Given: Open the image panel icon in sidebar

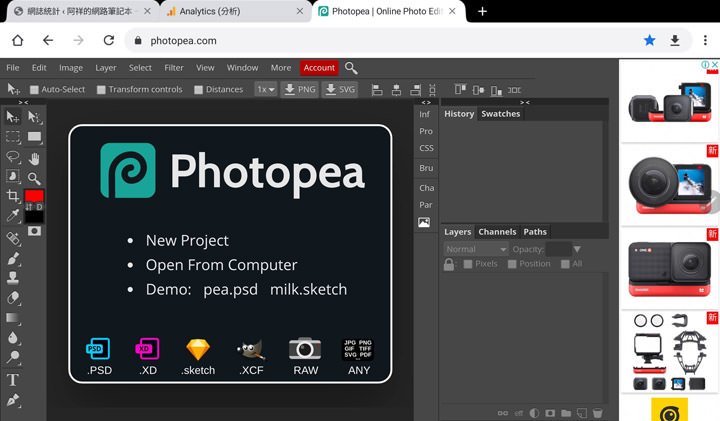Looking at the screenshot, I should click(424, 223).
